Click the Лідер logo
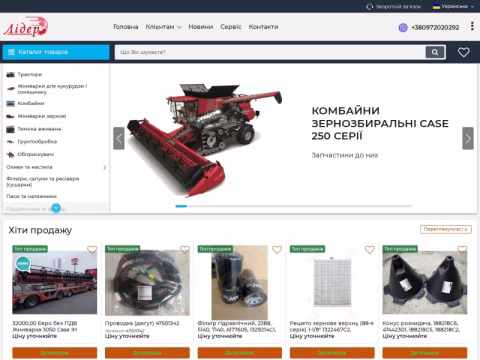Screen dimensions: 480x360 pyautogui.click(x=26, y=27)
